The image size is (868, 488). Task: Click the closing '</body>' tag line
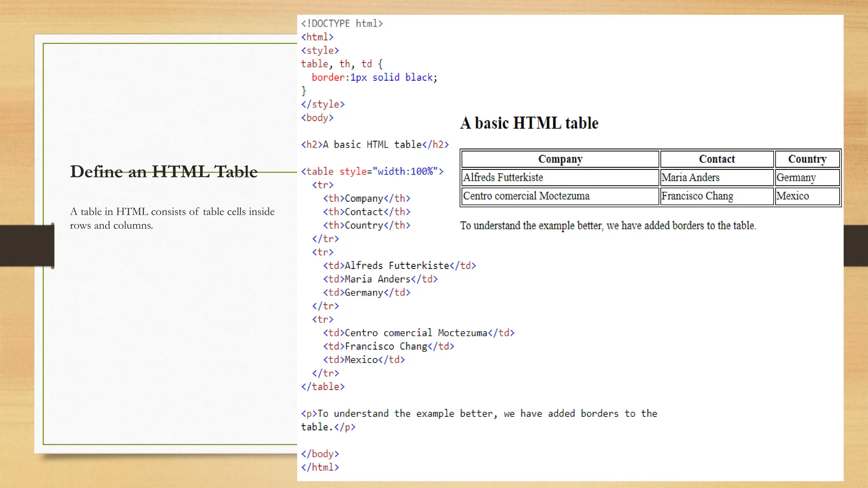320,454
